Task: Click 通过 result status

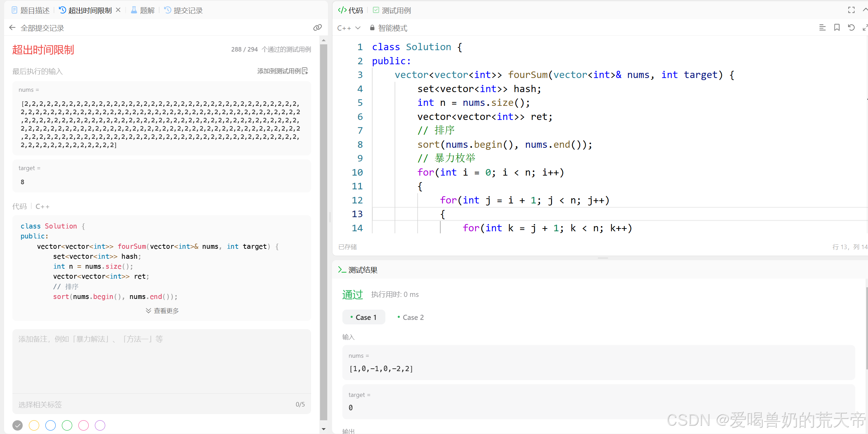Action: tap(352, 294)
